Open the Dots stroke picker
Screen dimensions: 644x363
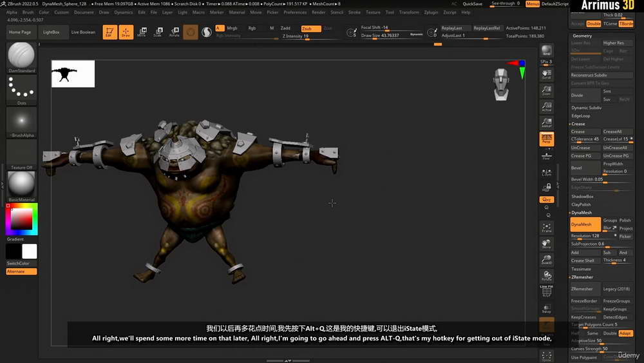point(21,90)
